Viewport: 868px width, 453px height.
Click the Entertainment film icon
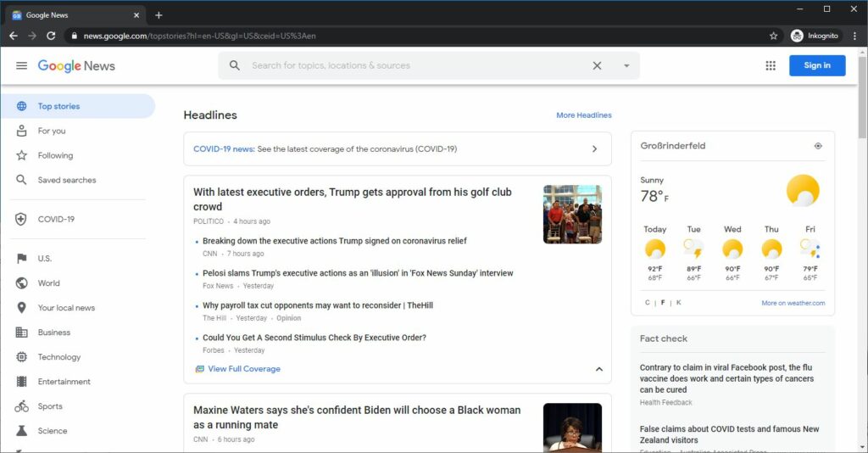point(21,382)
